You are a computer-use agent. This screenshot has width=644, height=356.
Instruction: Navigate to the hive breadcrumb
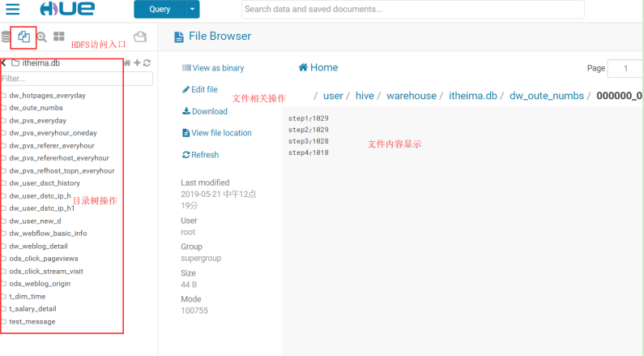[365, 96]
